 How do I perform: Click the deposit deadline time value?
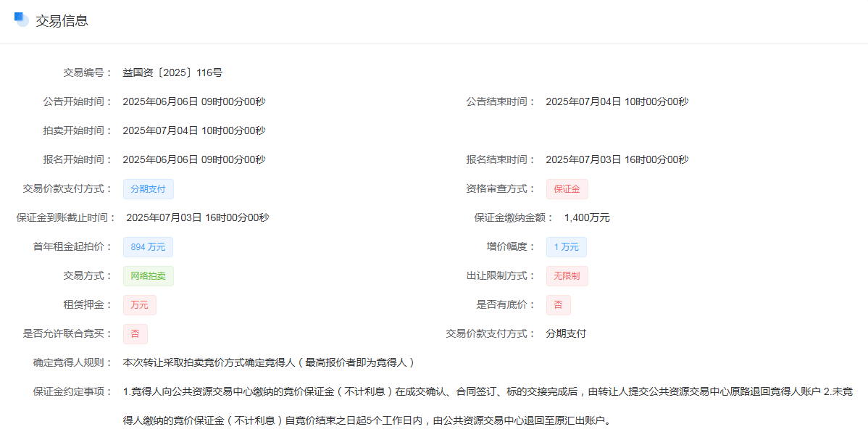198,217
